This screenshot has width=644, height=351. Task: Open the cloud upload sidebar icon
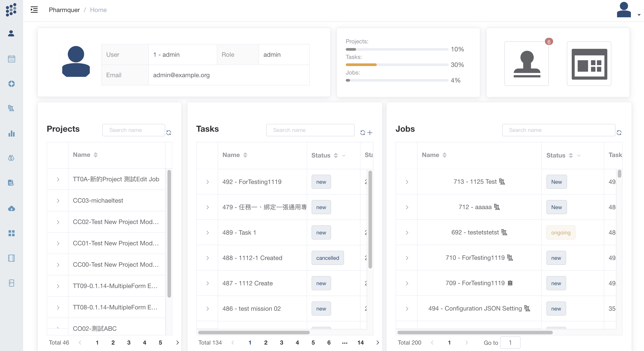point(11,208)
